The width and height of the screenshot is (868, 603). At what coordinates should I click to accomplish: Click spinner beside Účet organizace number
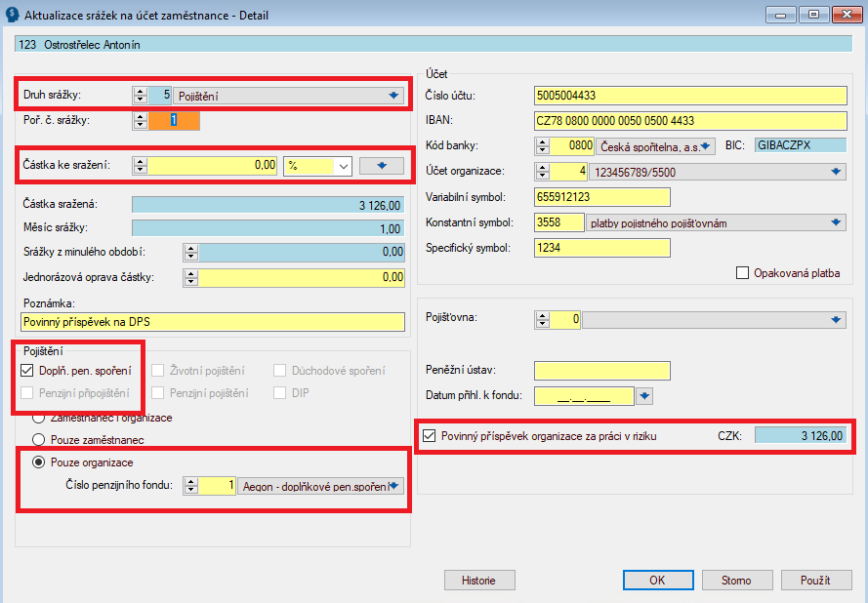point(544,172)
